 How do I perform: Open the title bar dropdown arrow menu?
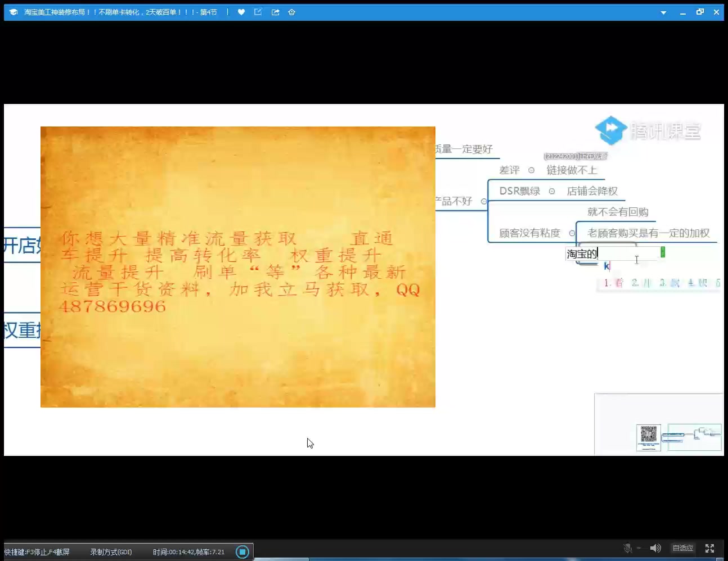[663, 12]
